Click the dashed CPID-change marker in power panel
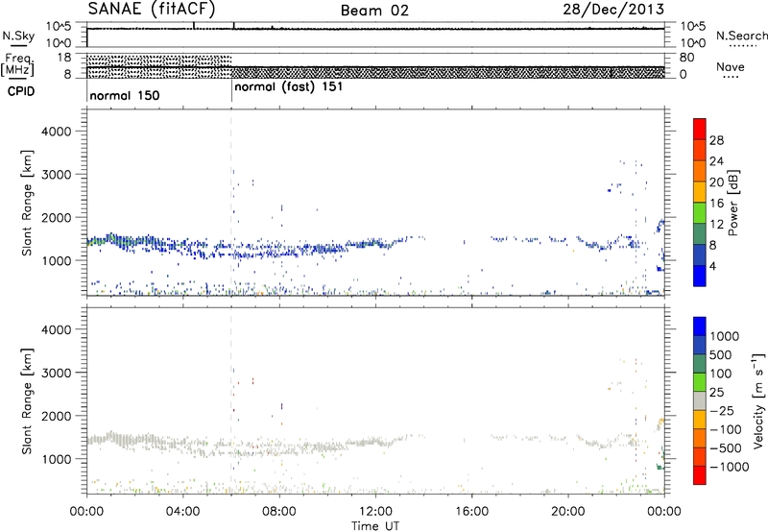768x532 pixels. tap(231, 203)
